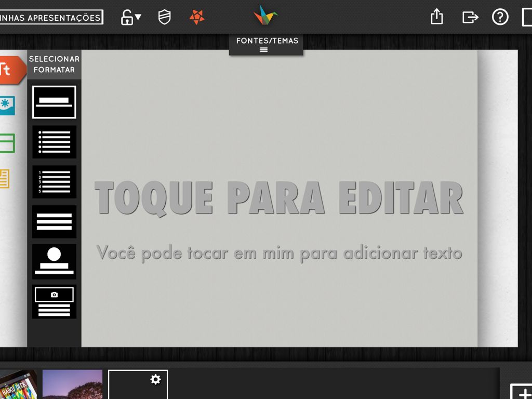This screenshot has width=532, height=399.
Task: Open the lock privacy dropdown
Action: [x=130, y=17]
